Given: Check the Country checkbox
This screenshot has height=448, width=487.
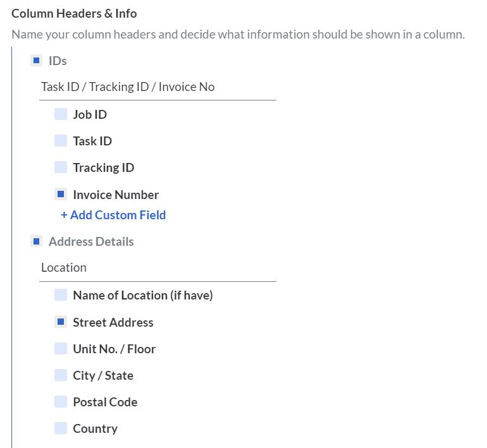Looking at the screenshot, I should pyautogui.click(x=61, y=428).
